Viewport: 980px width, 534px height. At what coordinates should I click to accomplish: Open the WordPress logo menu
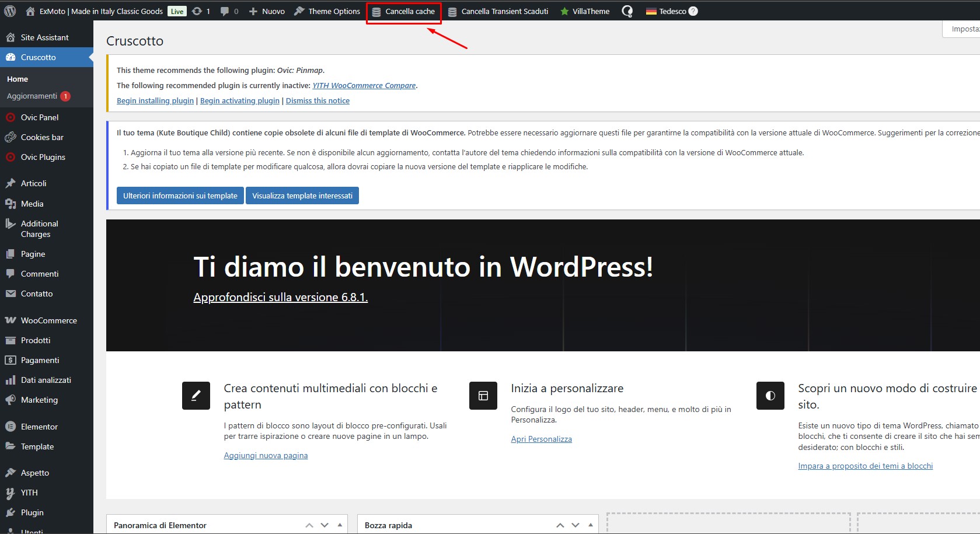[x=10, y=11]
